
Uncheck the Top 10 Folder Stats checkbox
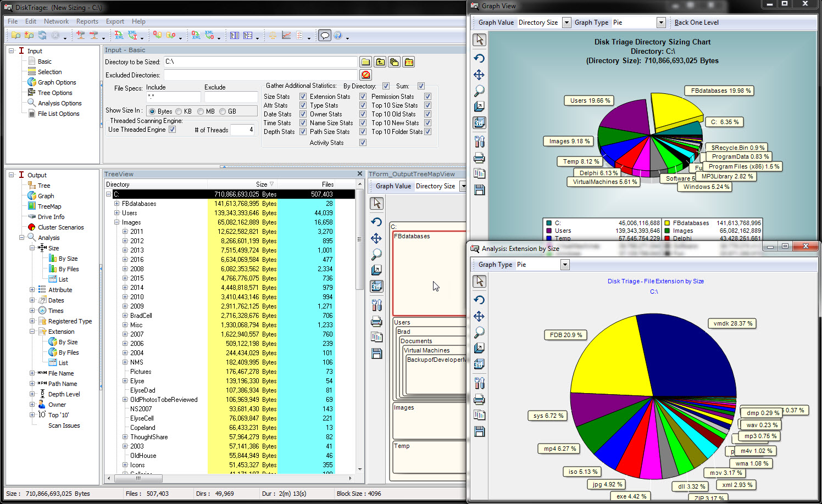[427, 132]
